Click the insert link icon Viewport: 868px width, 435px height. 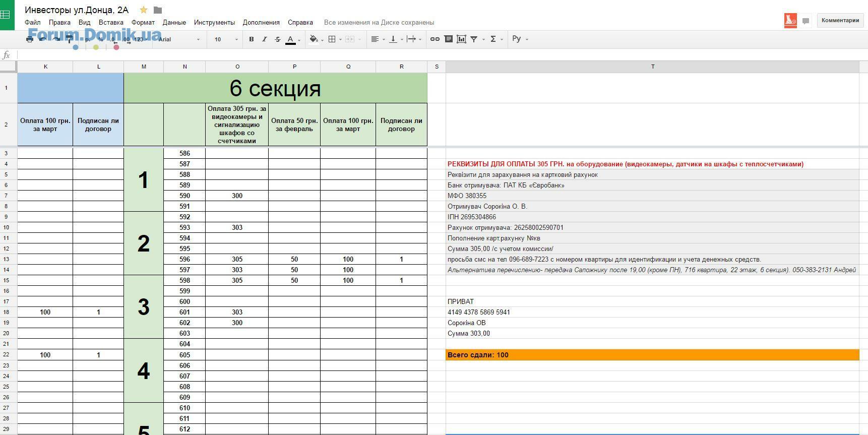pos(435,39)
